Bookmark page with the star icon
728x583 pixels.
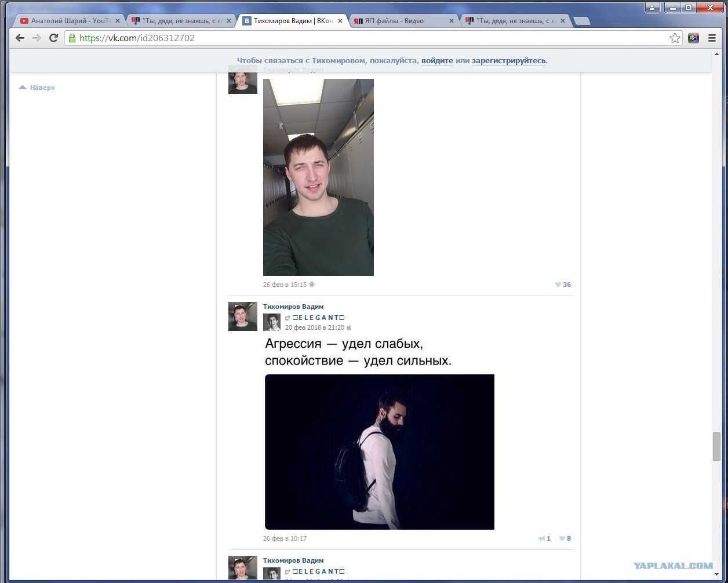click(x=675, y=38)
